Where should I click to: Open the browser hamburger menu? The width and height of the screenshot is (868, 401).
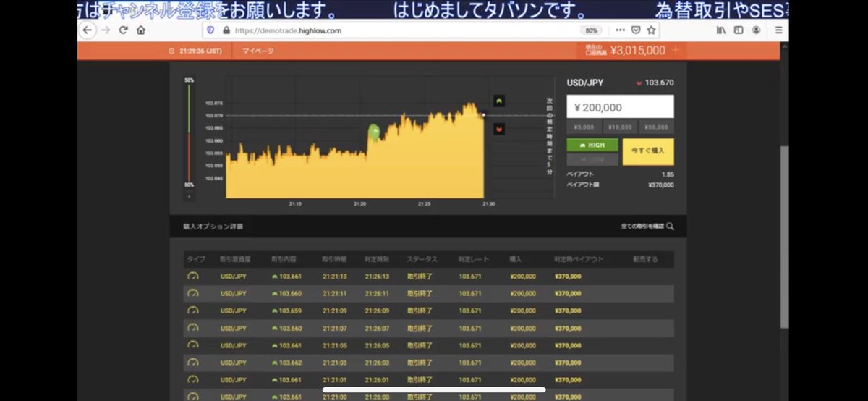(x=778, y=30)
